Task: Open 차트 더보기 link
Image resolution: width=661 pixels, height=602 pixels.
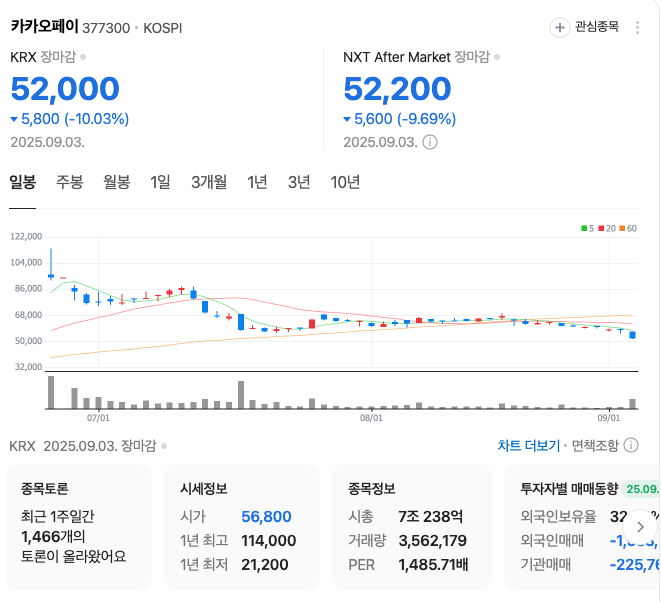Action: [x=529, y=446]
